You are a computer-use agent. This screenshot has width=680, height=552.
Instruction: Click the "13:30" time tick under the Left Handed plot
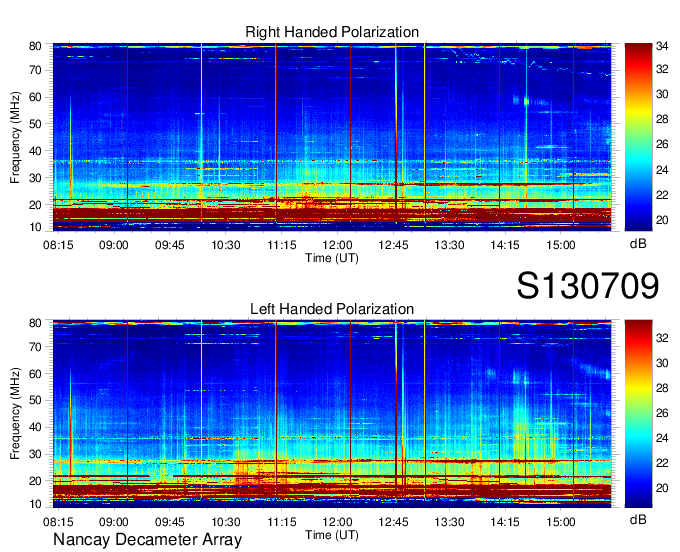[449, 522]
